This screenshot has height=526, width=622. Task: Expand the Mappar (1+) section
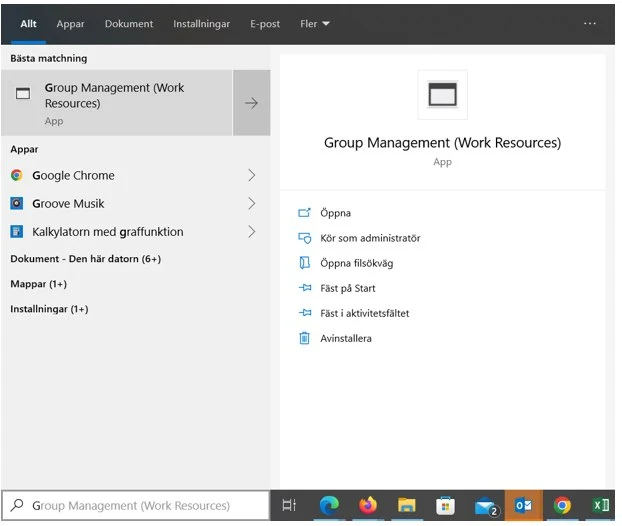coord(38,284)
